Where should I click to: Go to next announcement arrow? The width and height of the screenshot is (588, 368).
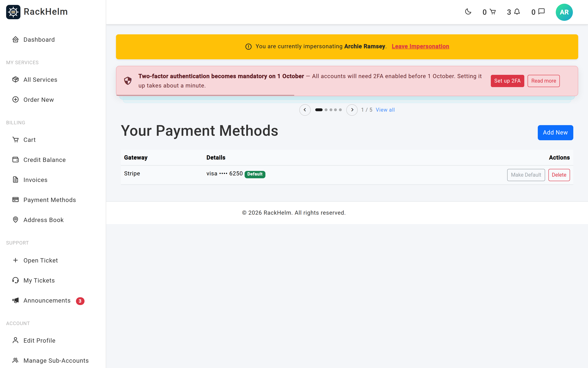352,110
